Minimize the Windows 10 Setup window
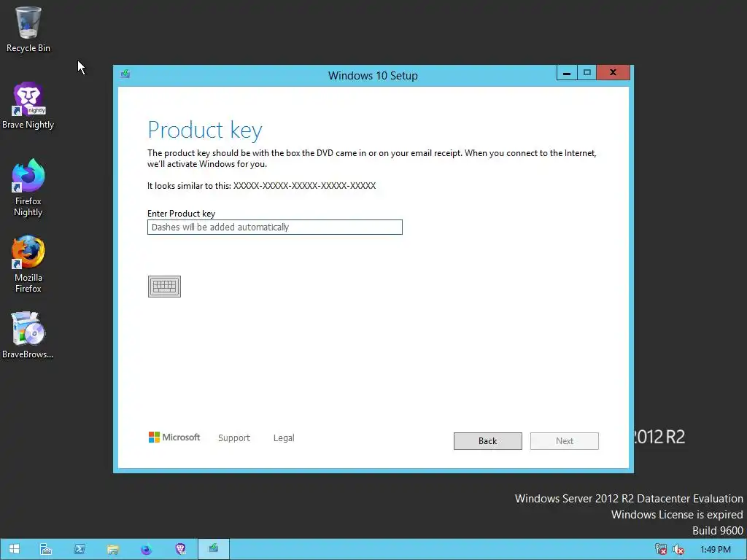747x560 pixels. click(567, 73)
